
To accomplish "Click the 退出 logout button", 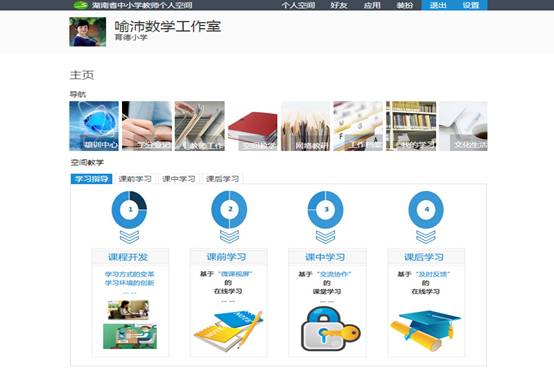I will tap(438, 5).
